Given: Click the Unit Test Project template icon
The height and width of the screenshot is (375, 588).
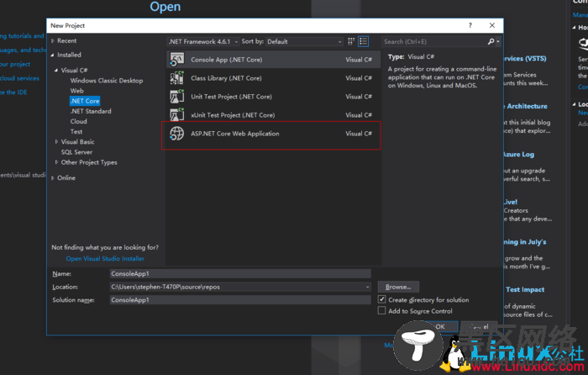Looking at the screenshot, I should (176, 97).
